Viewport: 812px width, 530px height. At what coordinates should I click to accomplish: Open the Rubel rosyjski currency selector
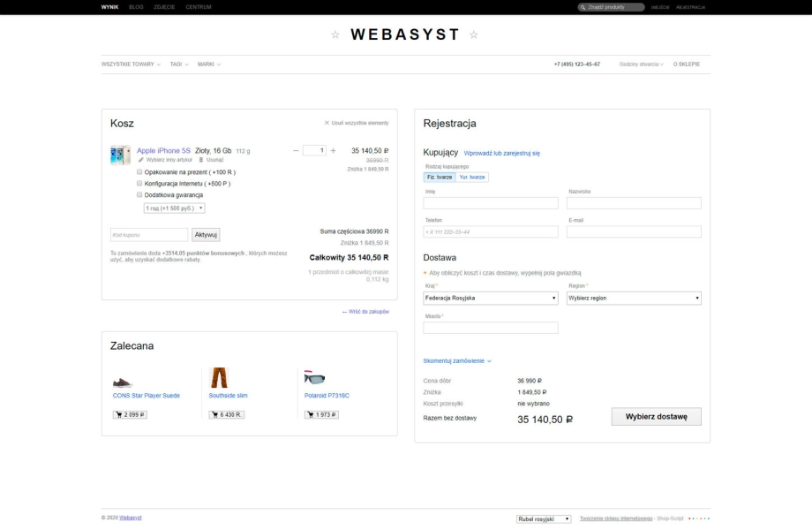(x=544, y=519)
